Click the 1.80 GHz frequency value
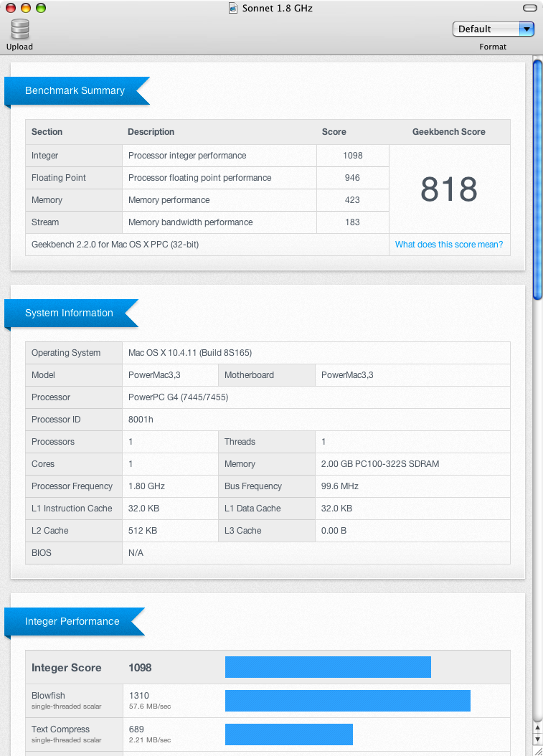The width and height of the screenshot is (543, 756). [x=146, y=486]
